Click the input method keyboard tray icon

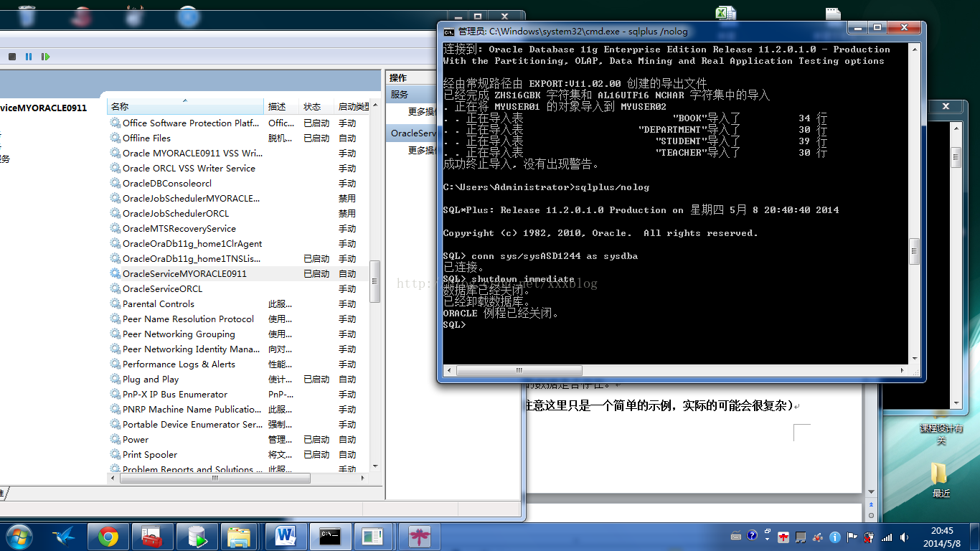click(736, 536)
